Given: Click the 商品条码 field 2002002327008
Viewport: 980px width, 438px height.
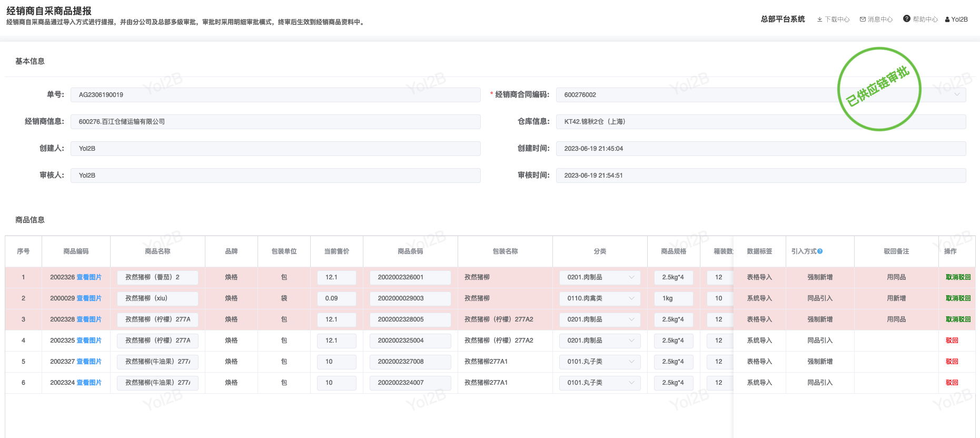Looking at the screenshot, I should 410,362.
